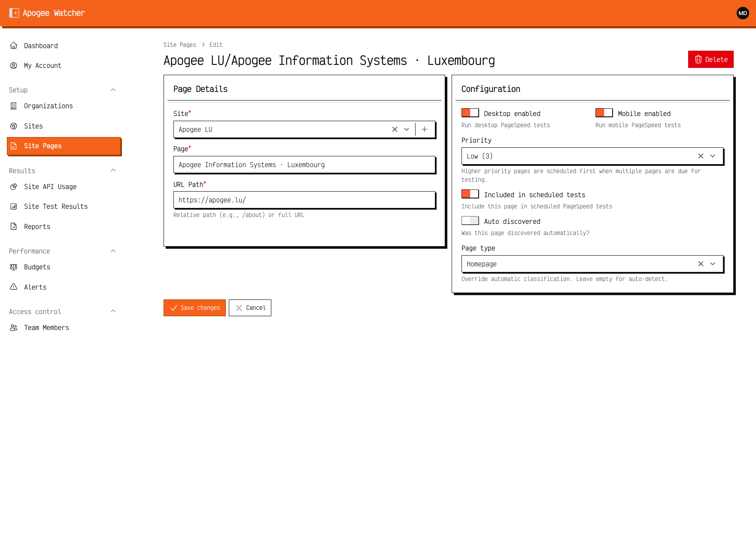Cancel editing the page
The height and width of the screenshot is (537, 756).
point(250,308)
